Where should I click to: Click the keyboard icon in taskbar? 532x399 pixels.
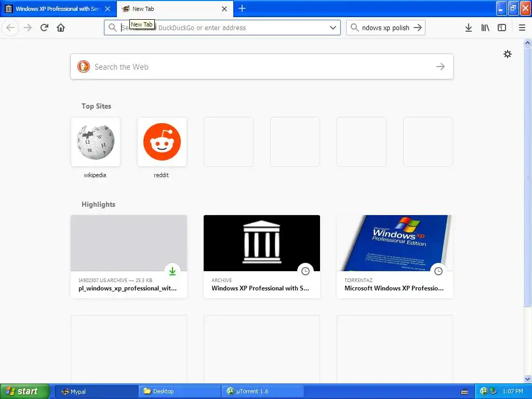coord(464,392)
